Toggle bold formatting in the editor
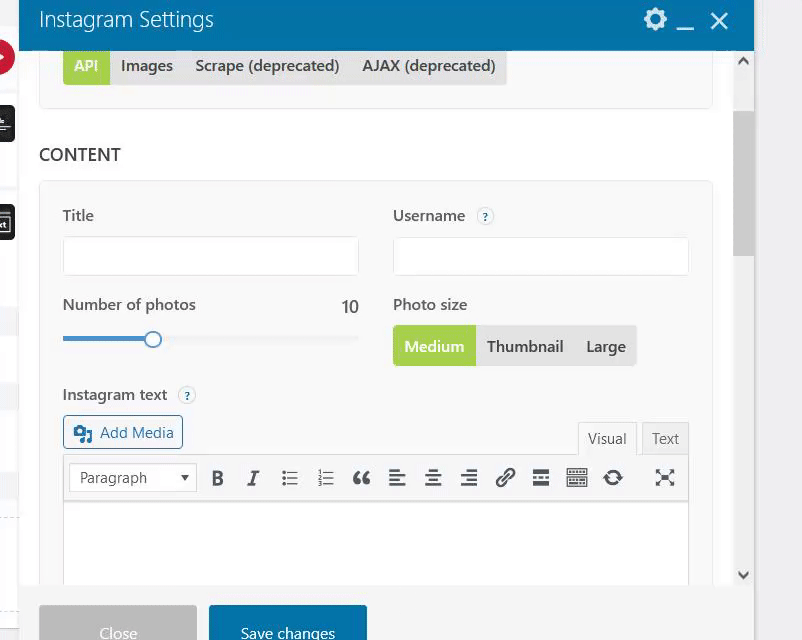This screenshot has height=640, width=802. 217,478
